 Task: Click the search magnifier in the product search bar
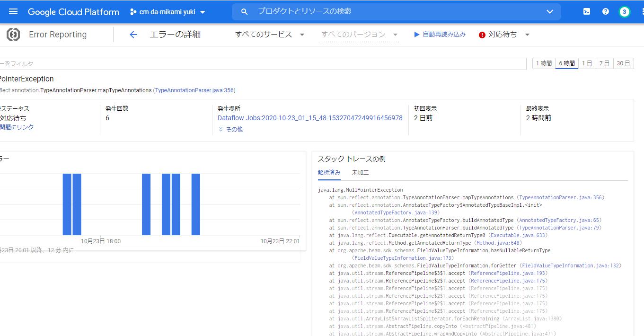point(244,11)
